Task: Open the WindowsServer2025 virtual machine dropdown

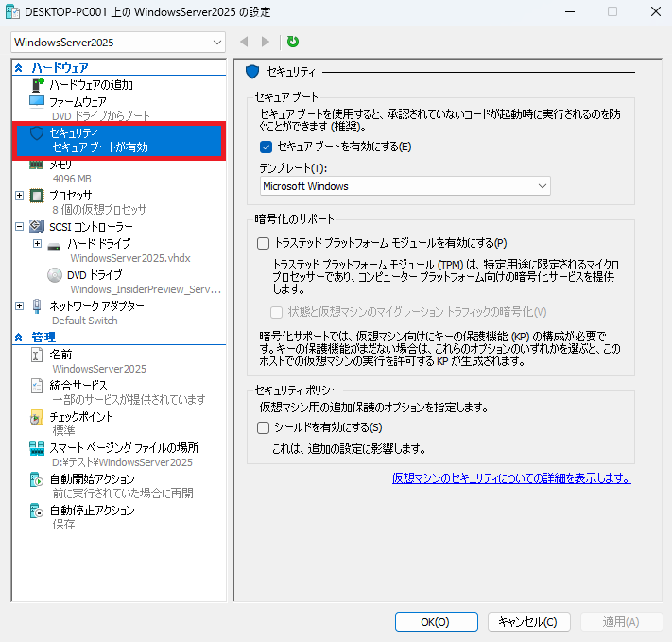Action: point(118,42)
